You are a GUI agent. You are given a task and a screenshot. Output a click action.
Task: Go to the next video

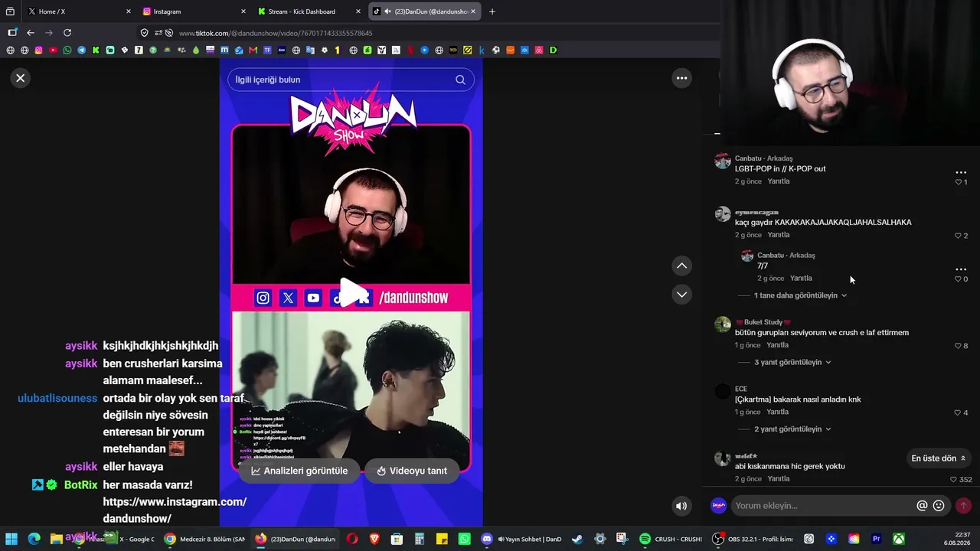coord(681,295)
